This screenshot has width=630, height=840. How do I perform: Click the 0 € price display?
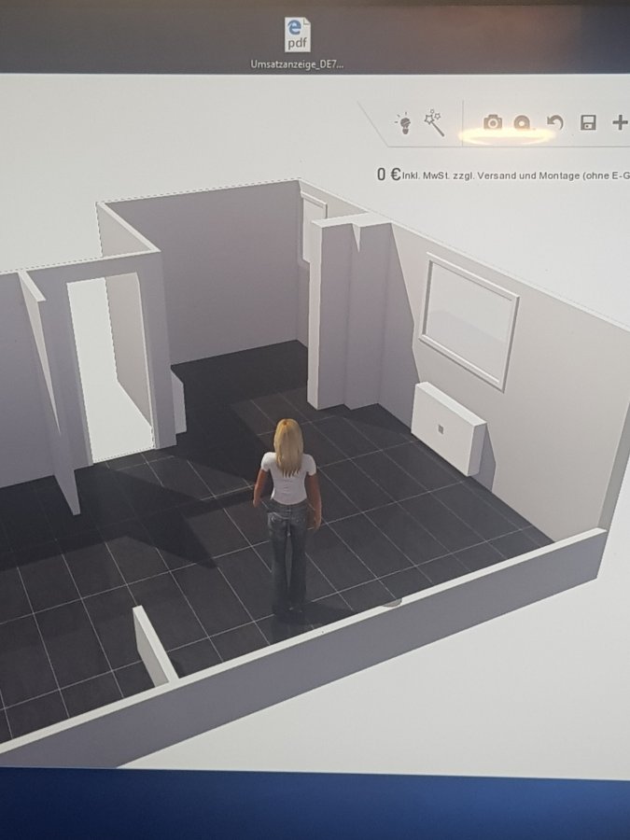388,174
